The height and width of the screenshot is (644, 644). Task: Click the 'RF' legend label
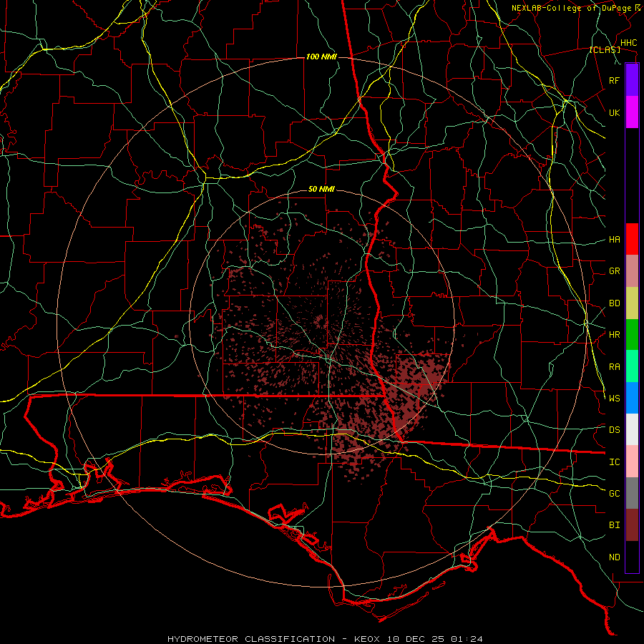pyautogui.click(x=614, y=80)
